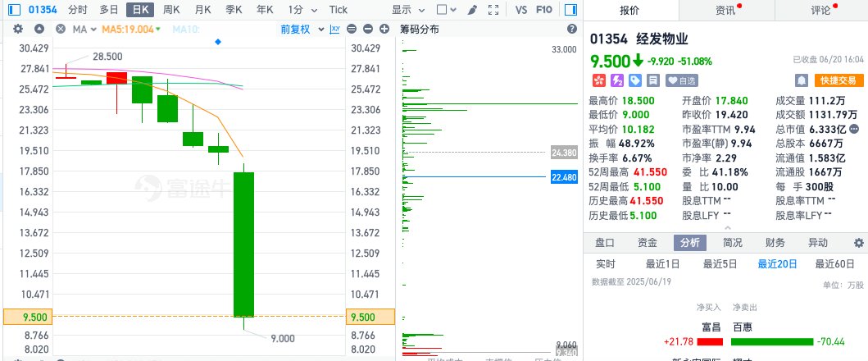Open chart settings gear icon
Screen dimensions: 868x361
[18, 29]
